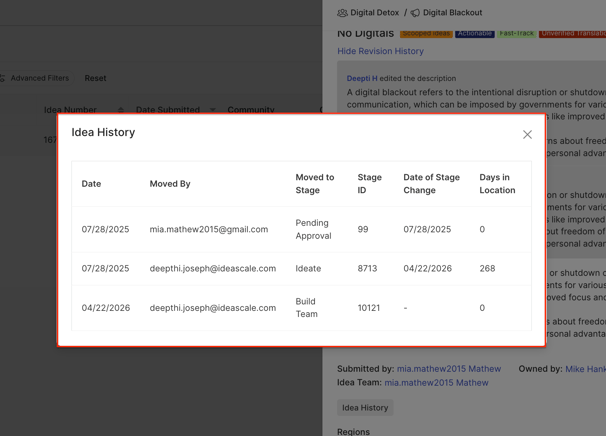Click the Moved to Stage column header
The width and height of the screenshot is (606, 436).
pyautogui.click(x=315, y=184)
